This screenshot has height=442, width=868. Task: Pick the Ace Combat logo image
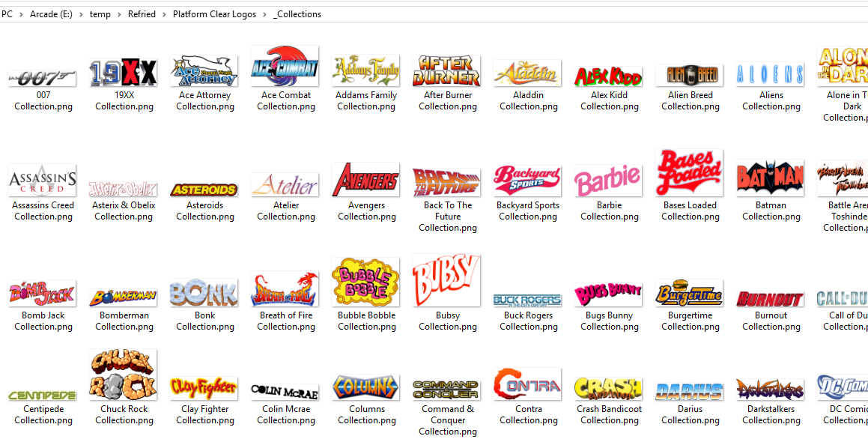coord(285,66)
